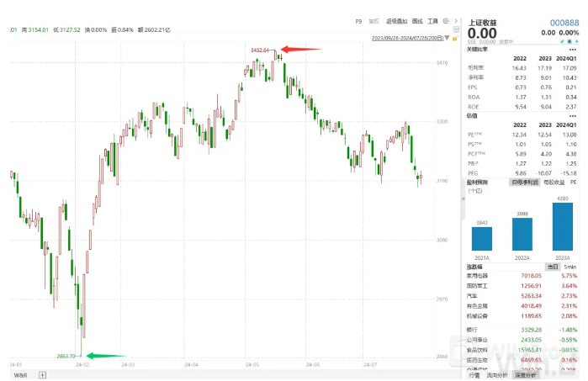Screen dimensions: 588x381
Task: Click the rightmost icon in the chart toolbar
Action: [456, 21]
